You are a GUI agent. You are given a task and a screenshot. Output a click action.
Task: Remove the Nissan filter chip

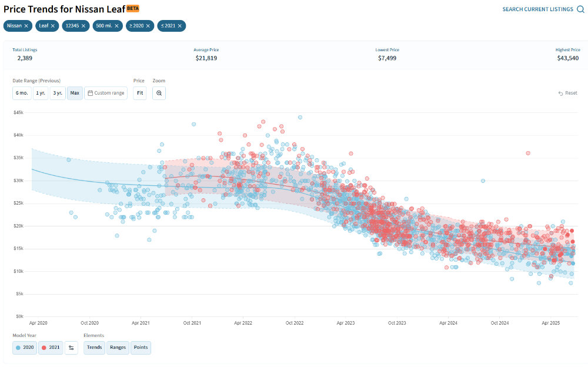tap(26, 26)
